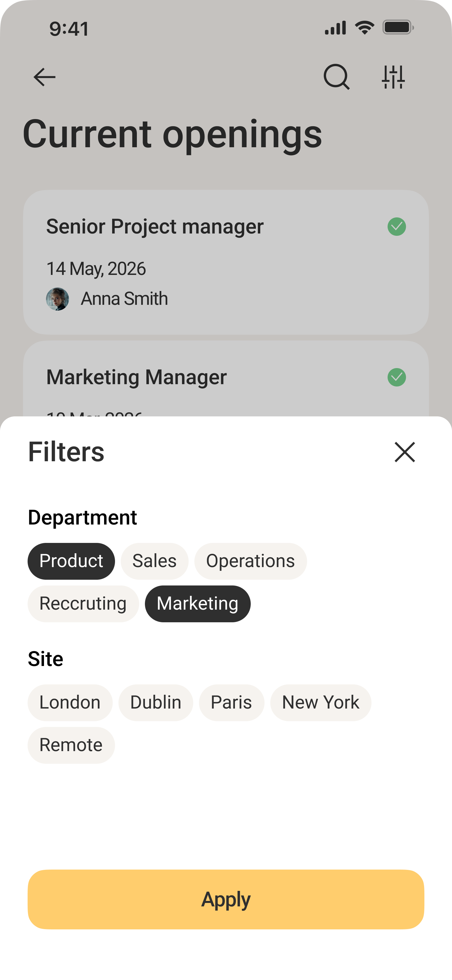The width and height of the screenshot is (452, 980).
Task: Tap the battery icon in status bar
Action: point(398,27)
